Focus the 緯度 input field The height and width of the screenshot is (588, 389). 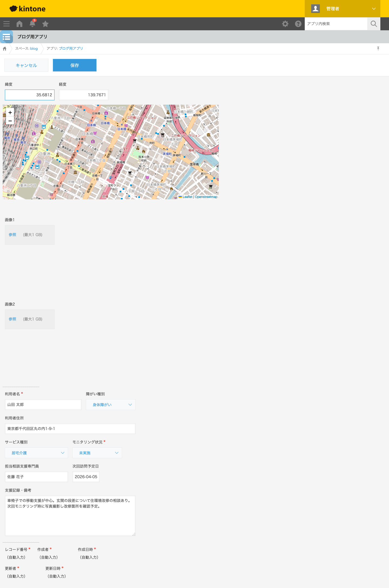pos(30,95)
